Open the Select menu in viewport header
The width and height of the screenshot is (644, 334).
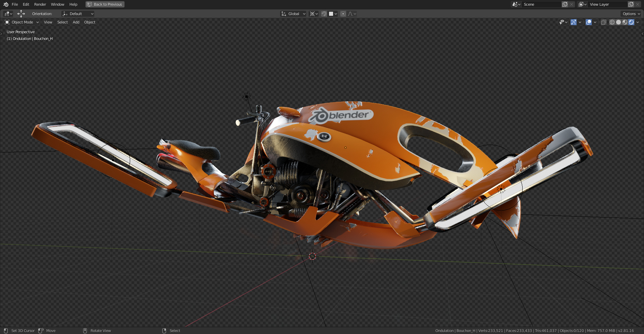coord(62,22)
